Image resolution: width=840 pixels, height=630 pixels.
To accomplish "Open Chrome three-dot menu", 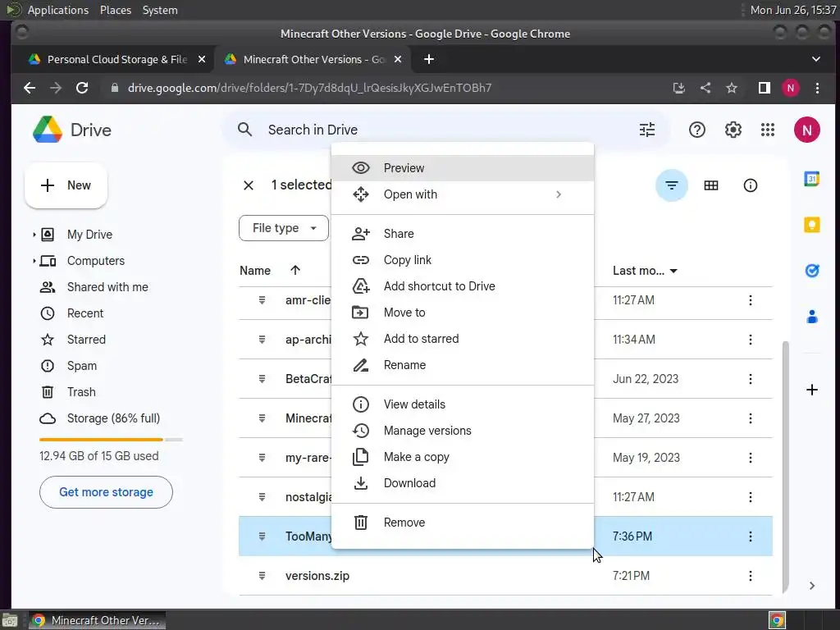I will click(817, 88).
